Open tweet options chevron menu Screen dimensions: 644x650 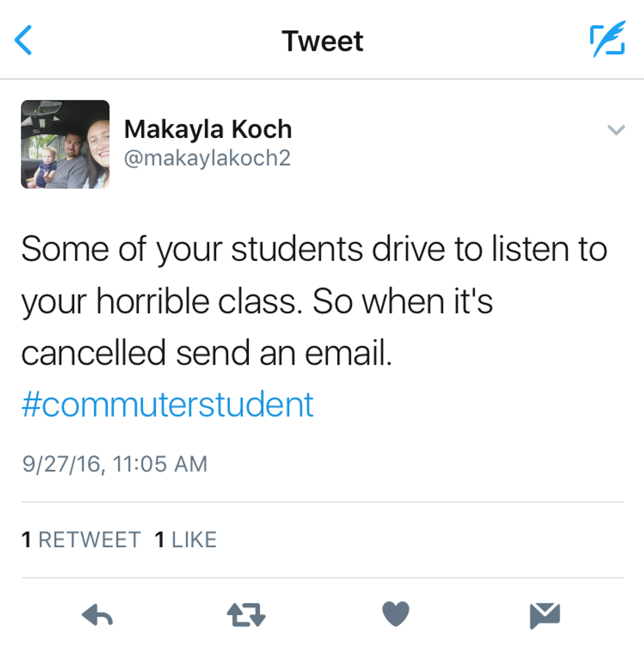coord(616,130)
